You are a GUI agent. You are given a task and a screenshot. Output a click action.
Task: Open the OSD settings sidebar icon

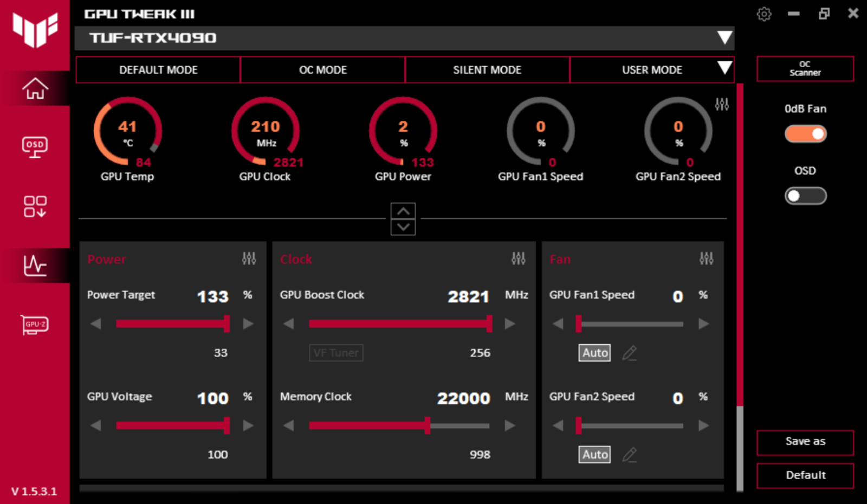click(x=35, y=147)
